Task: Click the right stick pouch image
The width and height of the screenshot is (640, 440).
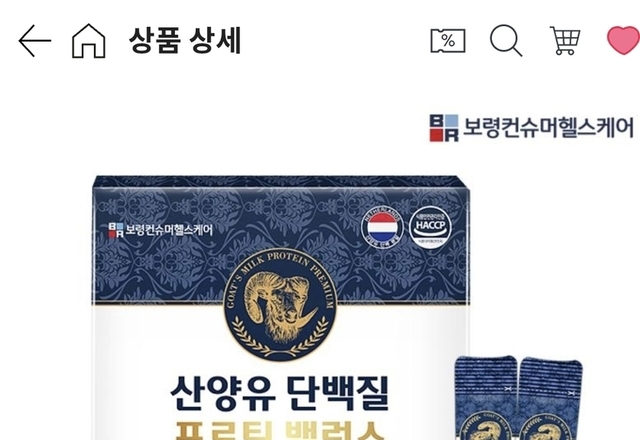Action: coord(550,398)
